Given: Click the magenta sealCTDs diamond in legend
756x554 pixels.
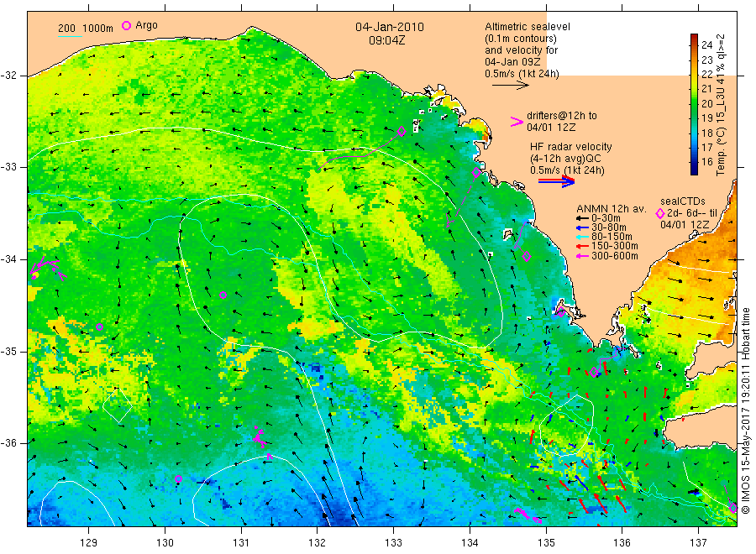Looking at the screenshot, I should (660, 213).
